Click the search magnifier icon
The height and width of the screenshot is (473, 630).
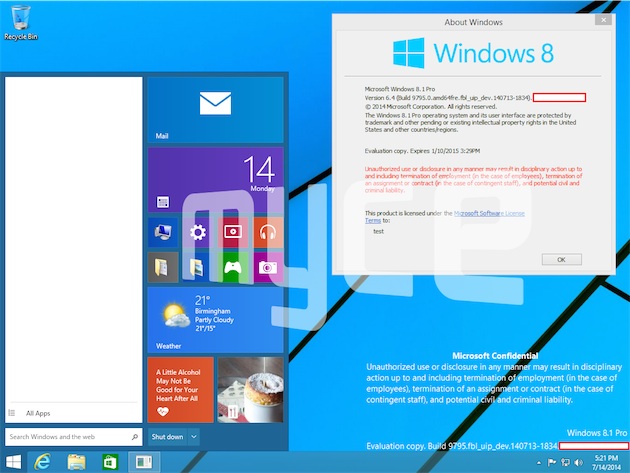pos(135,437)
